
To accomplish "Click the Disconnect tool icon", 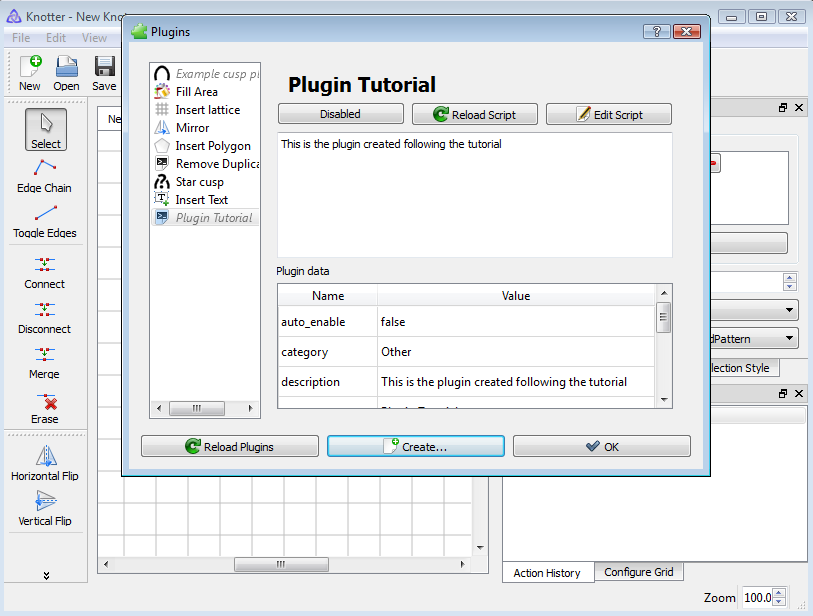I will pos(45,318).
